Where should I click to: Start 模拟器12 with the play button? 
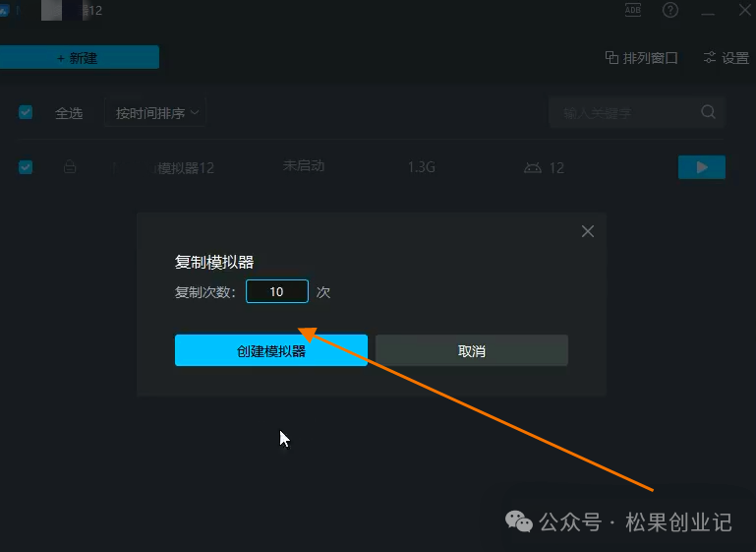(701, 167)
